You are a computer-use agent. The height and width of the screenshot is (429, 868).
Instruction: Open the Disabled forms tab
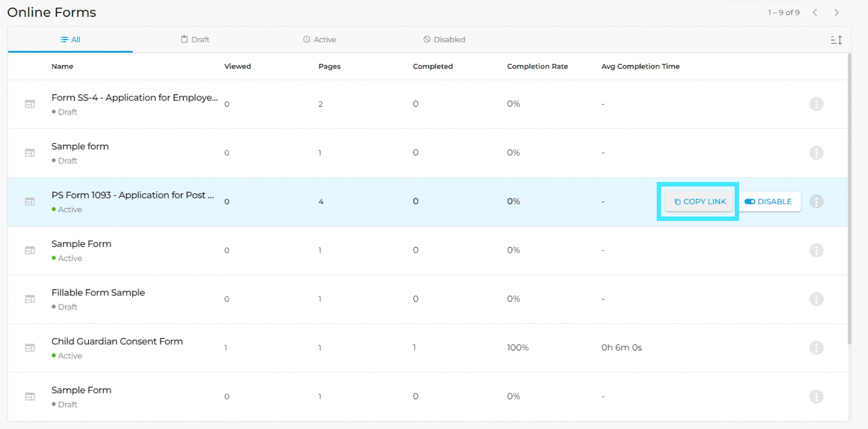pyautogui.click(x=444, y=40)
